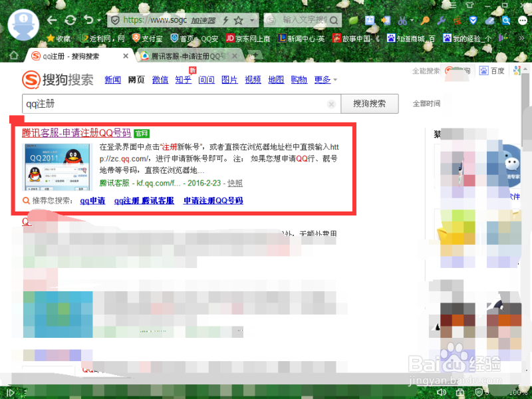Open undo closed-tabs dropdown arrow
The image size is (532, 399).
click(99, 21)
